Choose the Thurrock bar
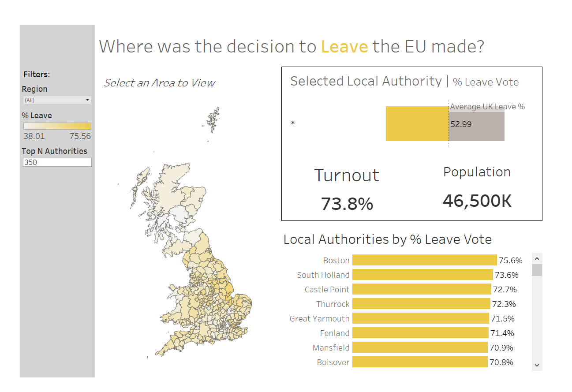 [x=421, y=304]
